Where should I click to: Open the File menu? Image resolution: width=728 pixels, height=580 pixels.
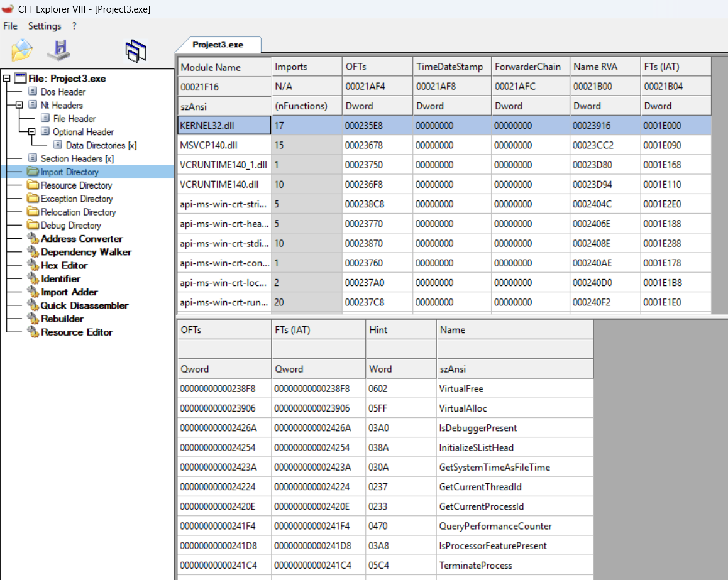(10, 26)
